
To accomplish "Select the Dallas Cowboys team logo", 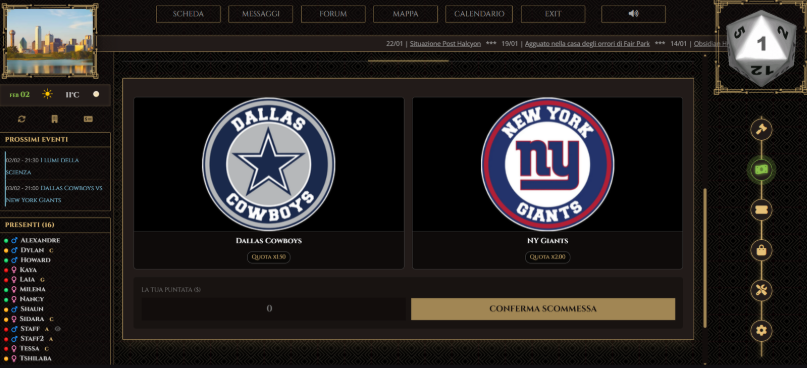I will 269,164.
